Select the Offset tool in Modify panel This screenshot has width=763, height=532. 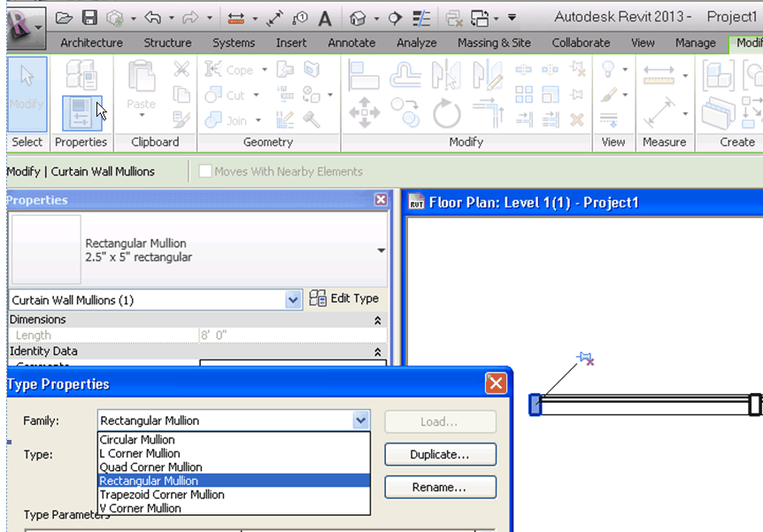pyautogui.click(x=405, y=75)
